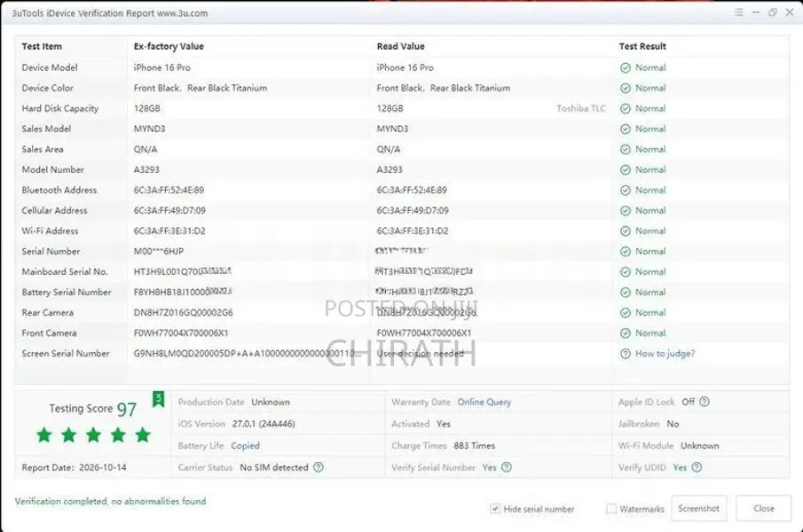The width and height of the screenshot is (803, 532).
Task: Select the Screen Serial Number row
Action: click(402, 354)
